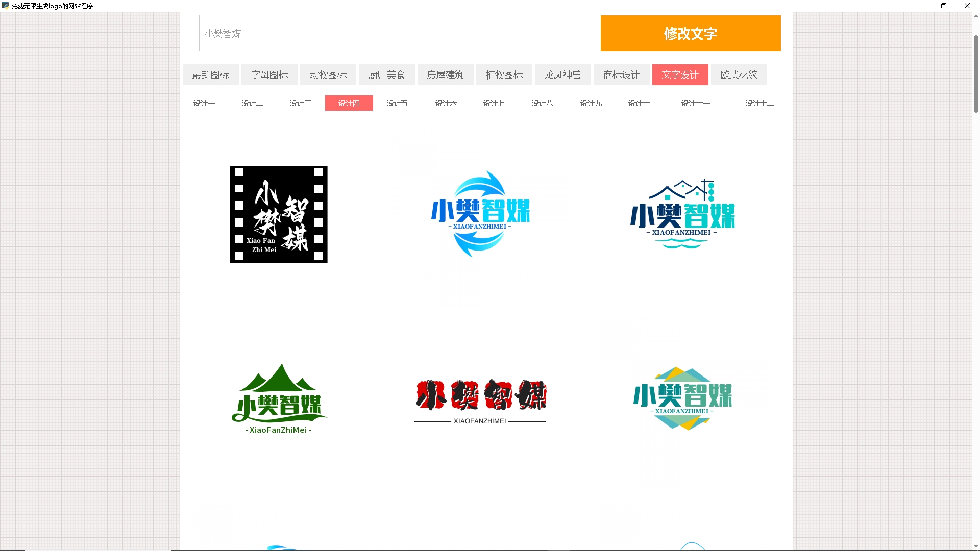Switch to the 字母图标 category
Image resolution: width=980 pixels, height=551 pixels.
tap(269, 75)
